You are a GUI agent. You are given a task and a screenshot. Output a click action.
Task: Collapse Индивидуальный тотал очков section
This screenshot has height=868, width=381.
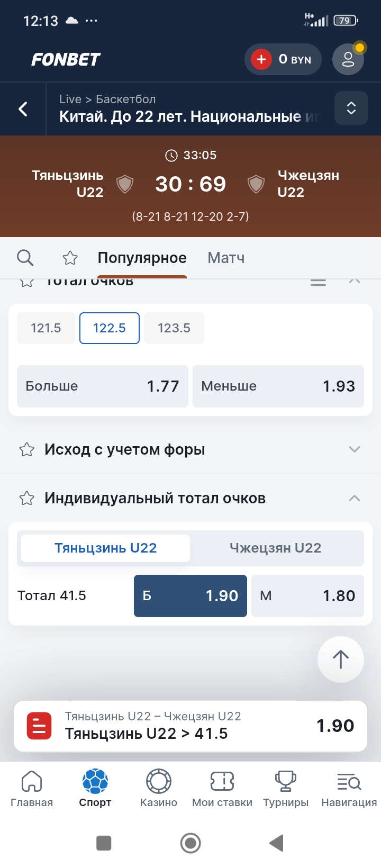click(x=355, y=499)
